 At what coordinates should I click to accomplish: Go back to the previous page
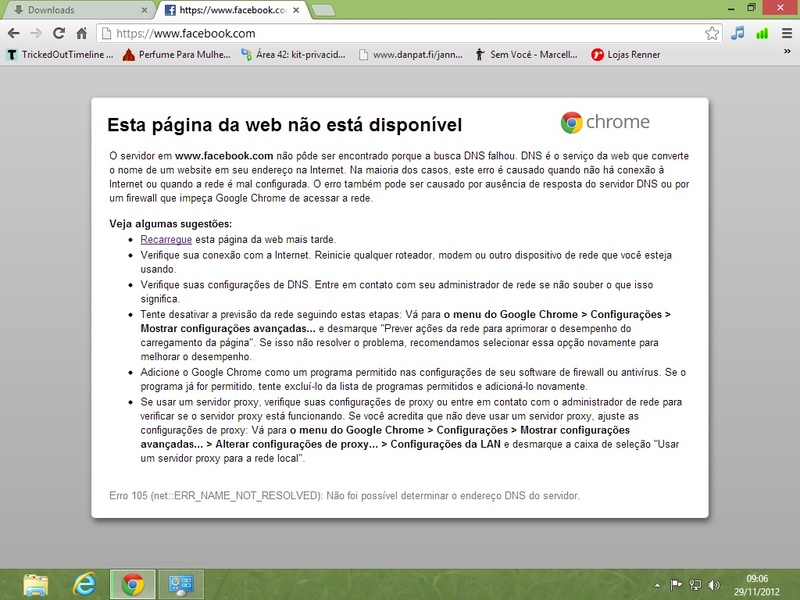[x=14, y=34]
